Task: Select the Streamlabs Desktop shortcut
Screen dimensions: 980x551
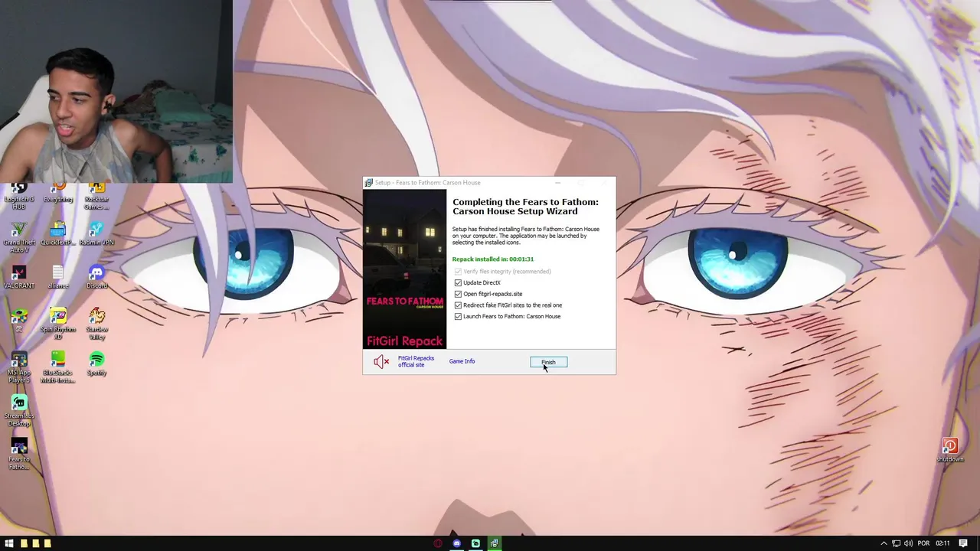Action: click(x=19, y=411)
